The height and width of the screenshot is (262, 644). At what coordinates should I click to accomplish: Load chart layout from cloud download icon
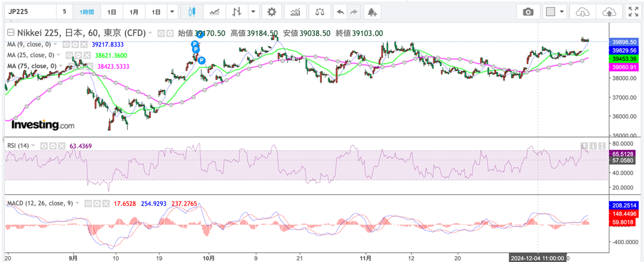[x=582, y=12]
